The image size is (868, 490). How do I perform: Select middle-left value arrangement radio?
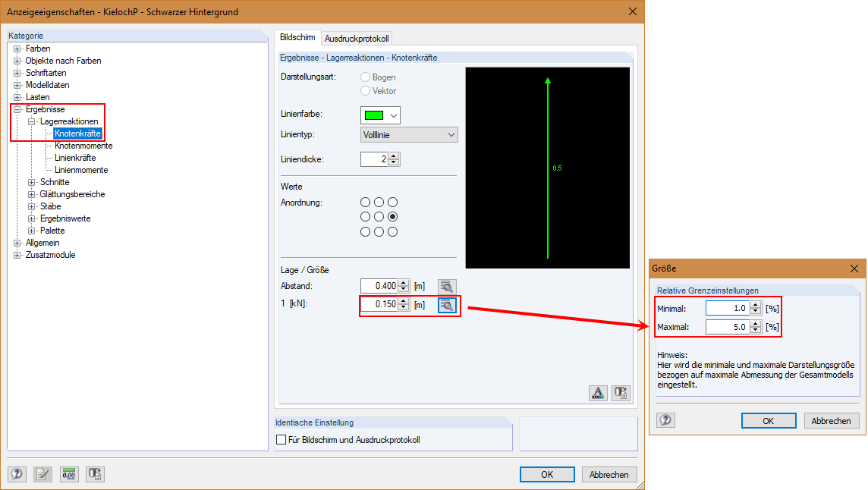click(x=366, y=216)
